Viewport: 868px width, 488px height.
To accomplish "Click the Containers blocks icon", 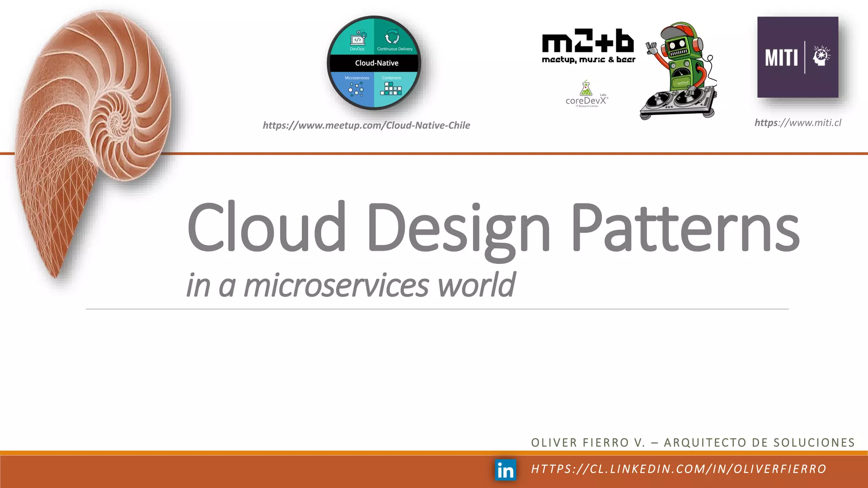I will (391, 89).
